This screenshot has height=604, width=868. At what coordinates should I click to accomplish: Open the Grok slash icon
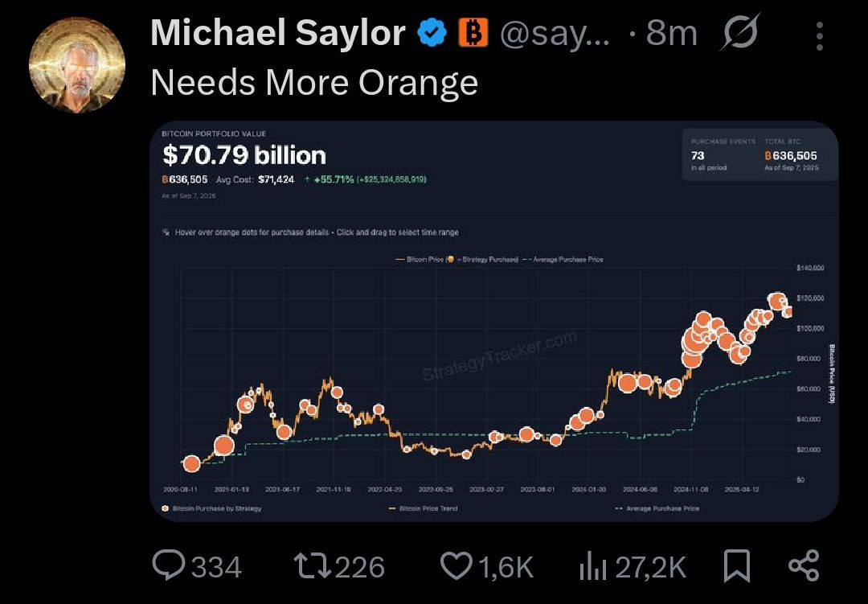click(x=741, y=32)
